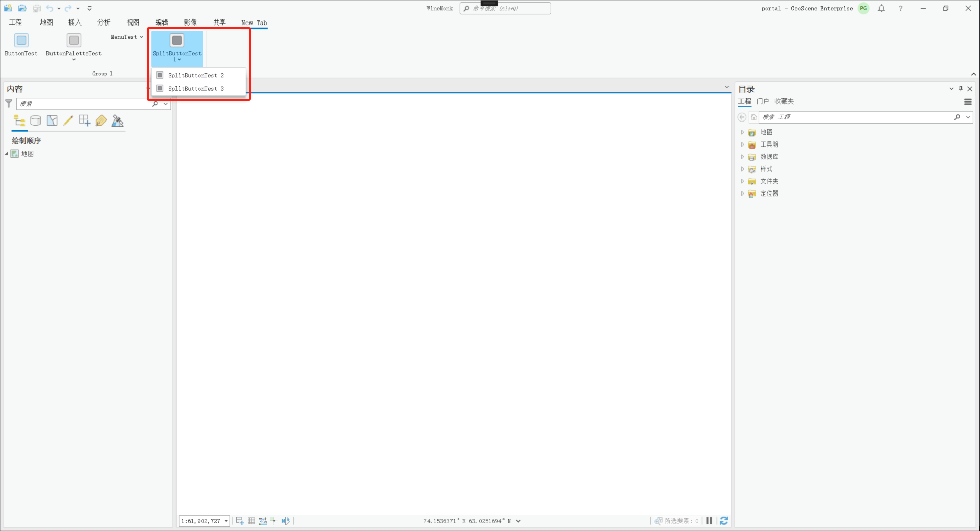Click the Open Project folder icon

coord(22,8)
